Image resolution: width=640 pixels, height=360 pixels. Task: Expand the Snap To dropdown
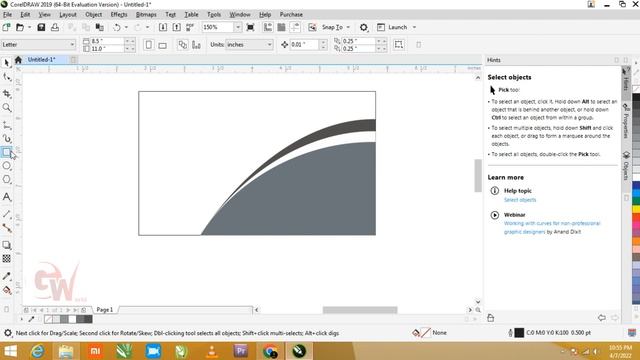pyautogui.click(x=348, y=27)
